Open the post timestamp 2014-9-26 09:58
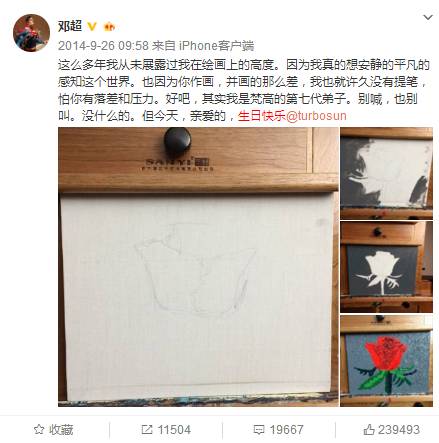Screen dimensions: 439x443 tap(103, 46)
